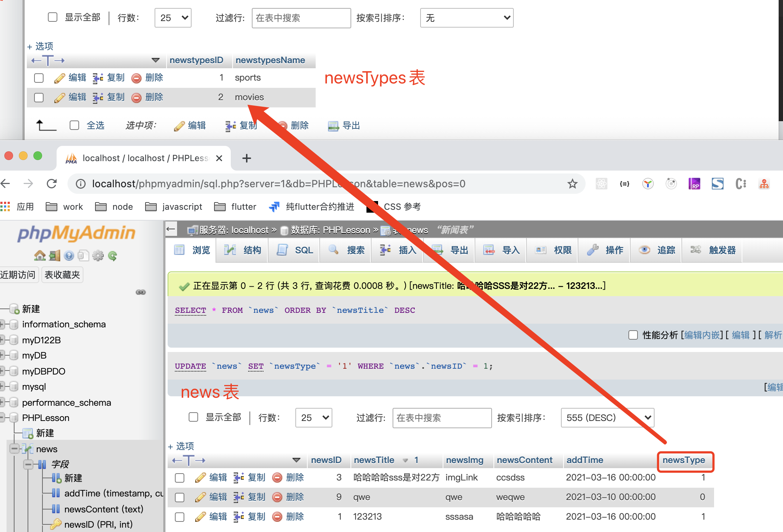Check the movies row checkbox
Viewport: 783px width, 532px height.
(x=39, y=98)
